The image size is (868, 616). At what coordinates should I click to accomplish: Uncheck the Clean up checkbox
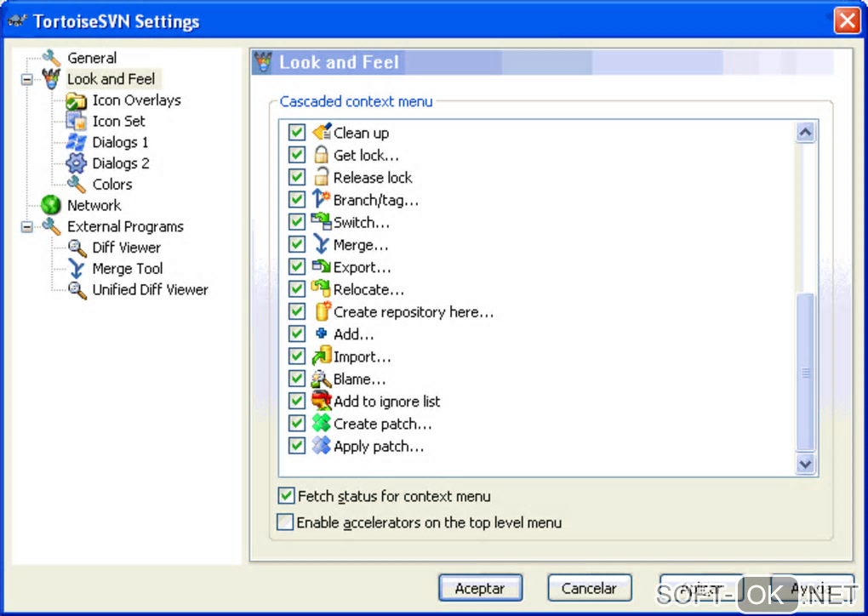click(x=297, y=132)
